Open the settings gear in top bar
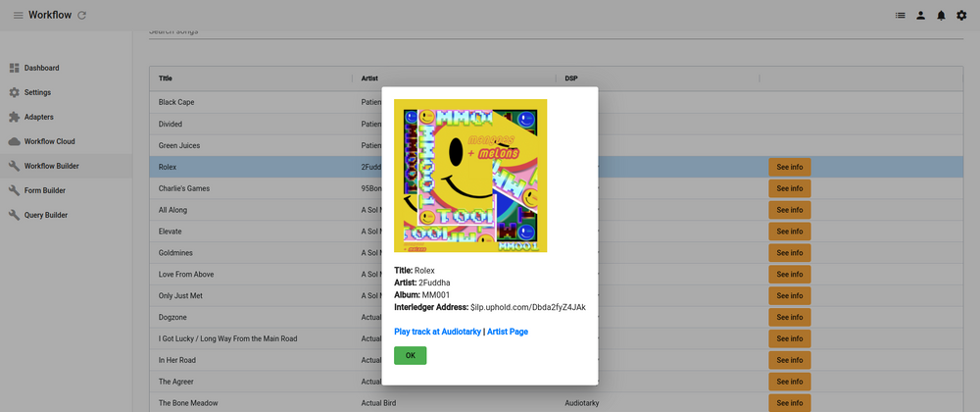The height and width of the screenshot is (412, 980). pos(961,15)
